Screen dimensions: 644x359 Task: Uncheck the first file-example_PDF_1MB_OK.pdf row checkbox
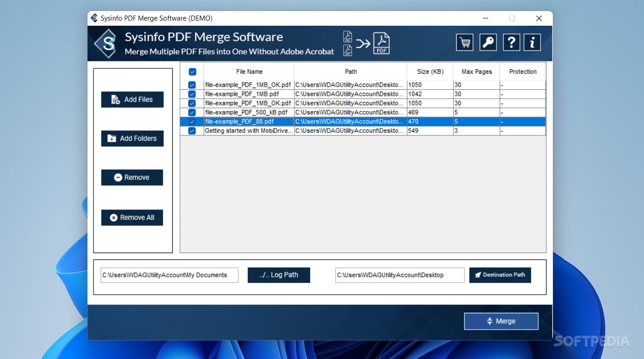coord(192,85)
